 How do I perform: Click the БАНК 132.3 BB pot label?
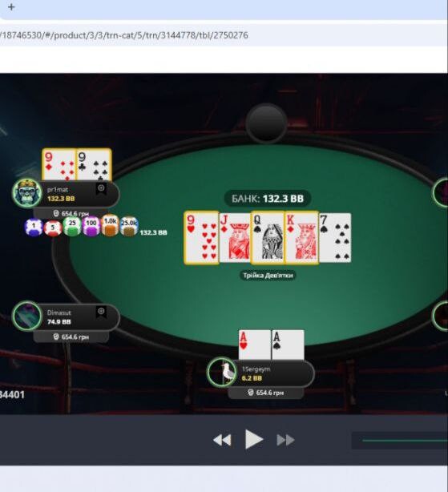(268, 199)
